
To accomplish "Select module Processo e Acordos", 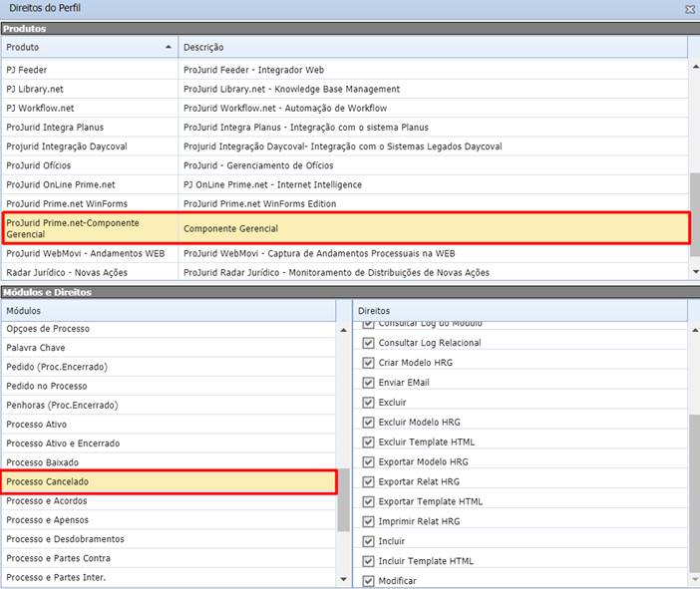I will point(168,501).
